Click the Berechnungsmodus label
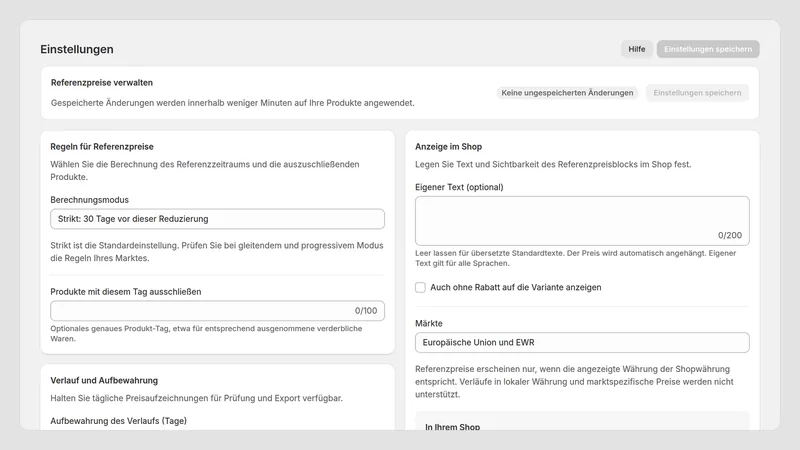This screenshot has width=800, height=450. click(x=89, y=200)
